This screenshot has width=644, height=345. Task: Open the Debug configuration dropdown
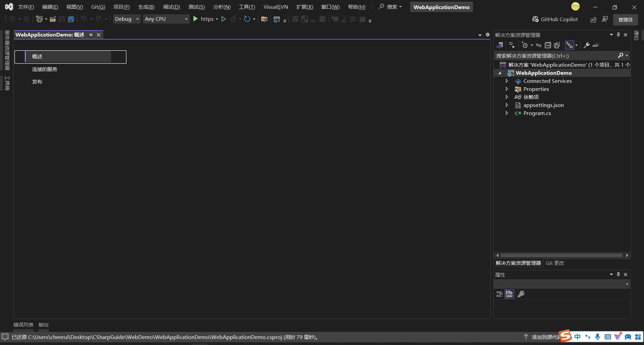[x=127, y=19]
